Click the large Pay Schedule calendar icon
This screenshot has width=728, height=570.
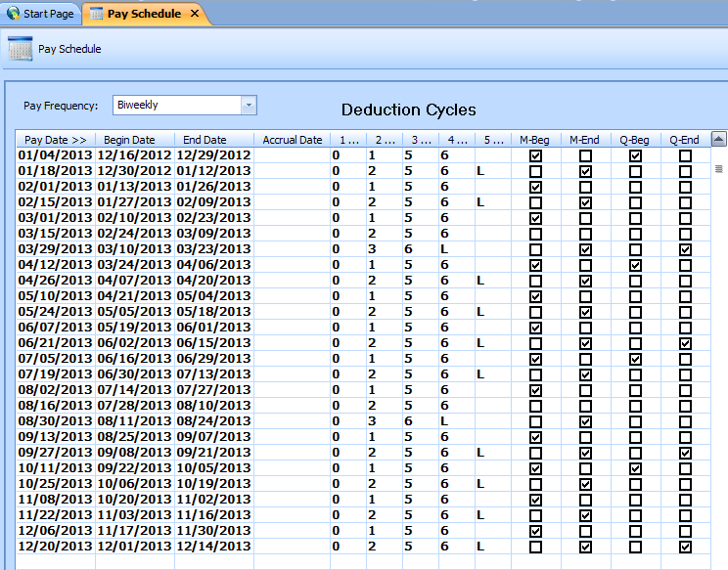20,49
